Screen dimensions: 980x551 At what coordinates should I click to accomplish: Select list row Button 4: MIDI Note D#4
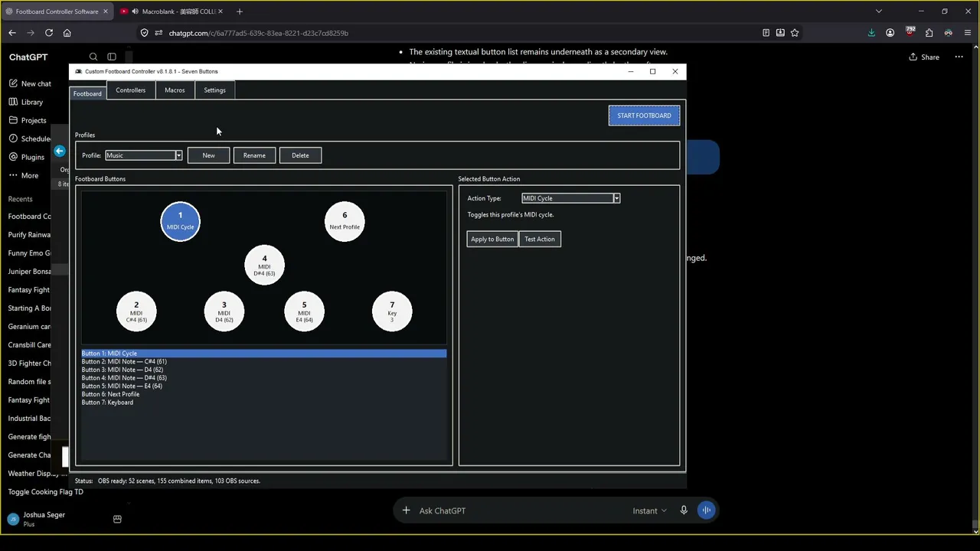[x=263, y=378]
